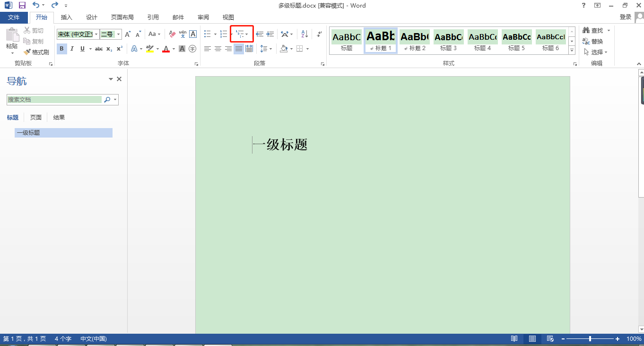This screenshot has width=644, height=346.
Task: Apply yellow text highlight color
Action: (x=150, y=49)
